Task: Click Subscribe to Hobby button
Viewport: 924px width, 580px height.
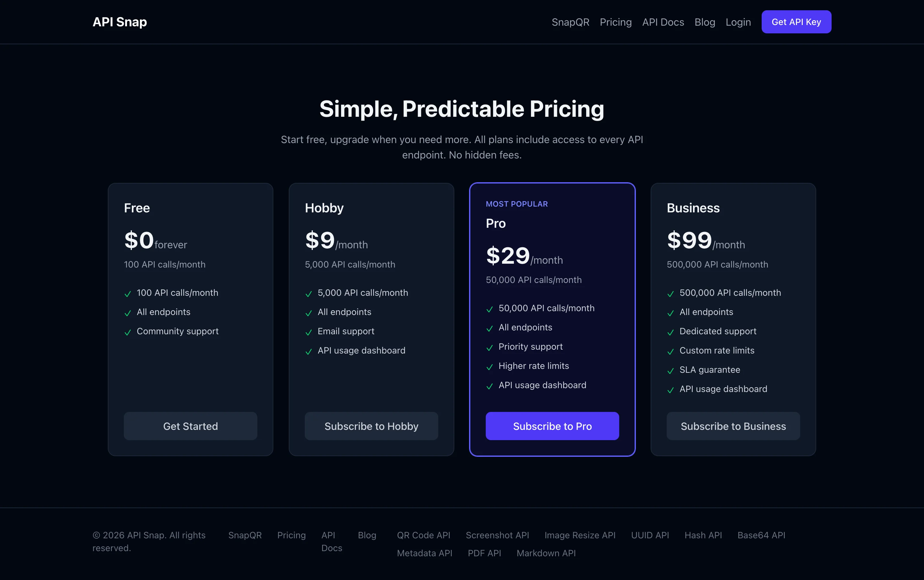Action: [371, 426]
